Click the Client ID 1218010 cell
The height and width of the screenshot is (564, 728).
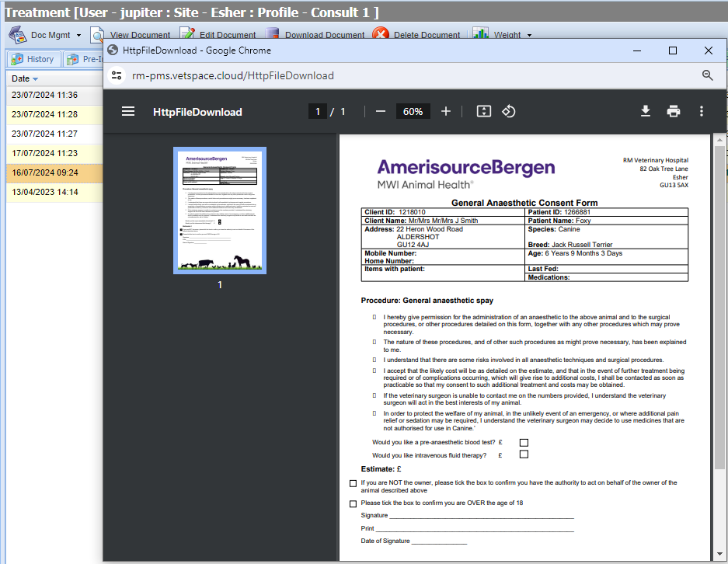coord(443,212)
